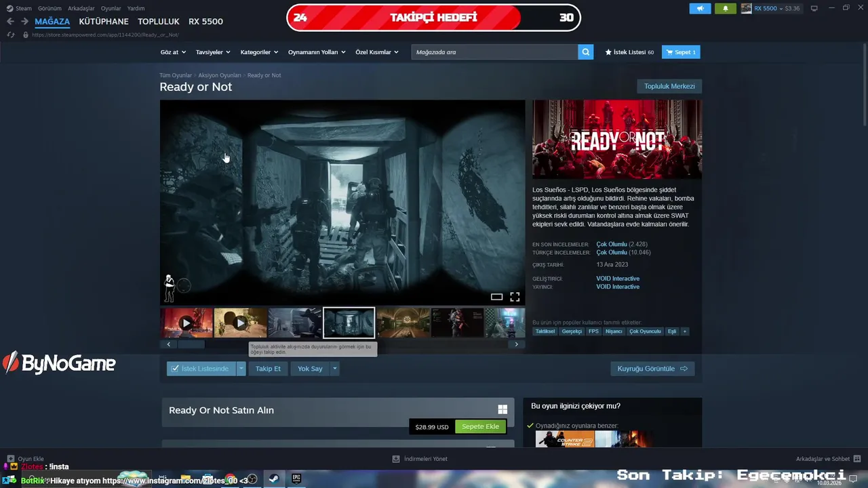The height and width of the screenshot is (488, 868).
Task: Open the Göz at dropdown menu
Action: point(173,52)
